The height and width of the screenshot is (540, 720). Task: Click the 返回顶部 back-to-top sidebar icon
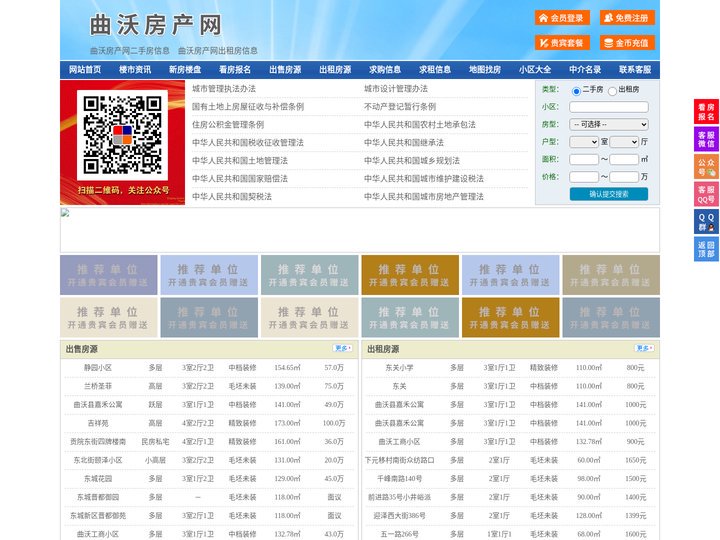tap(706, 249)
